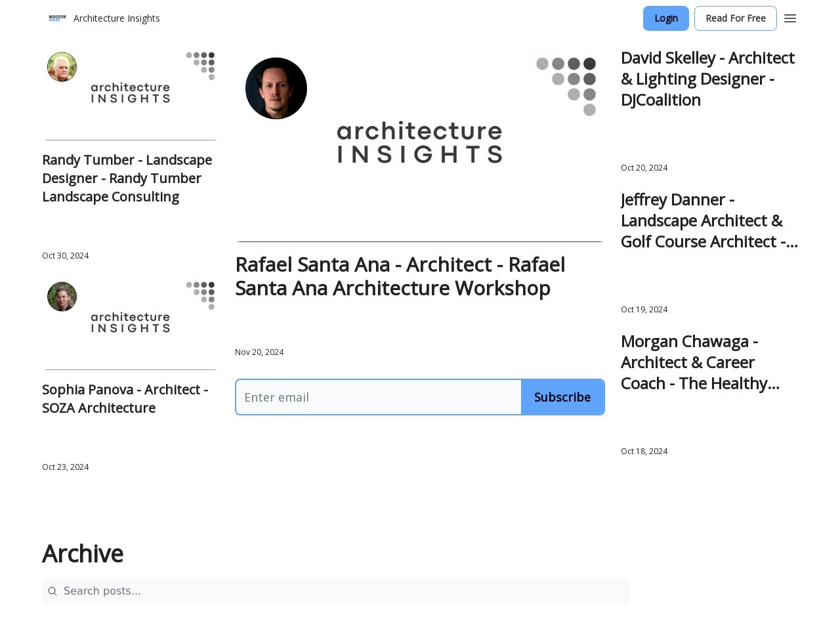The width and height of the screenshot is (840, 630).
Task: Click the Nov 20, 2024 date
Action: coord(259,352)
